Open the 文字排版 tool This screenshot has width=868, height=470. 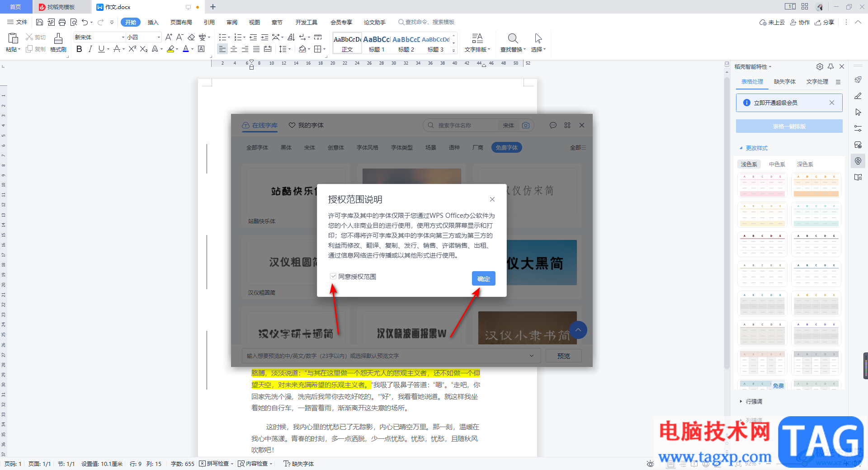(x=477, y=42)
